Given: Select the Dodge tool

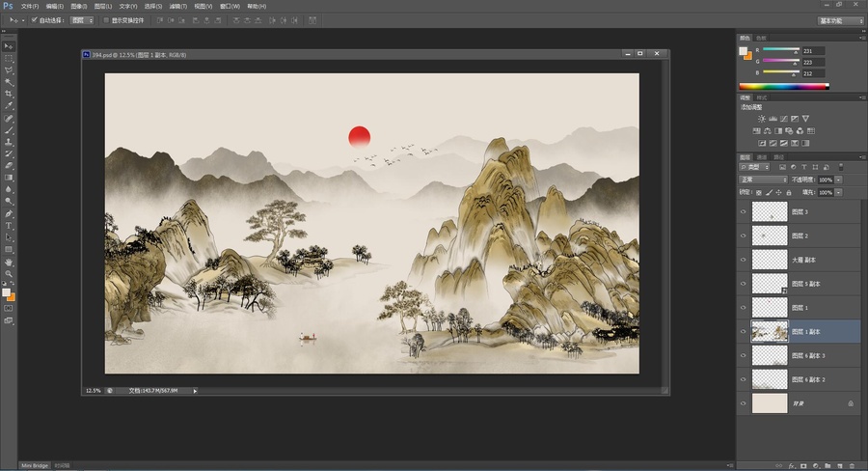Looking at the screenshot, I should (x=9, y=201).
